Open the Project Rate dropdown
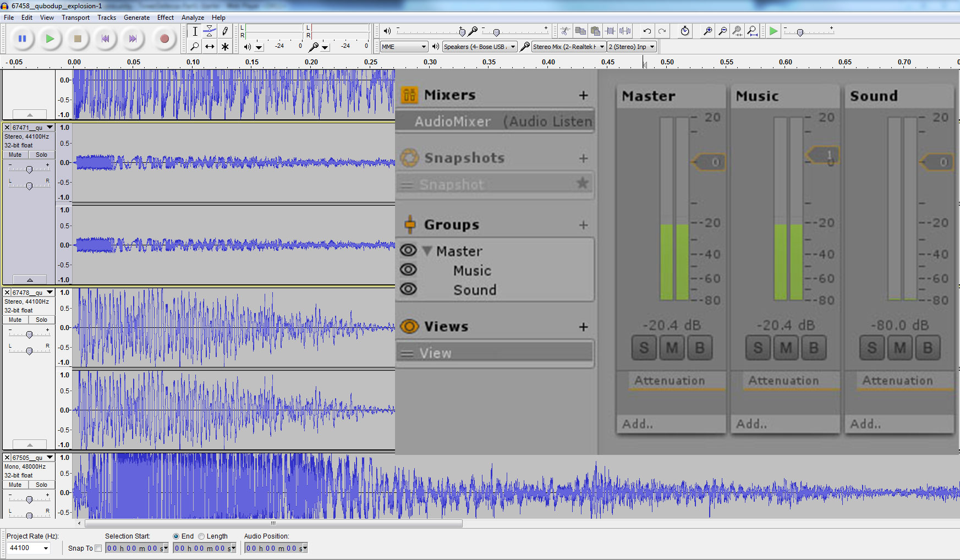The height and width of the screenshot is (560, 960). (46, 548)
